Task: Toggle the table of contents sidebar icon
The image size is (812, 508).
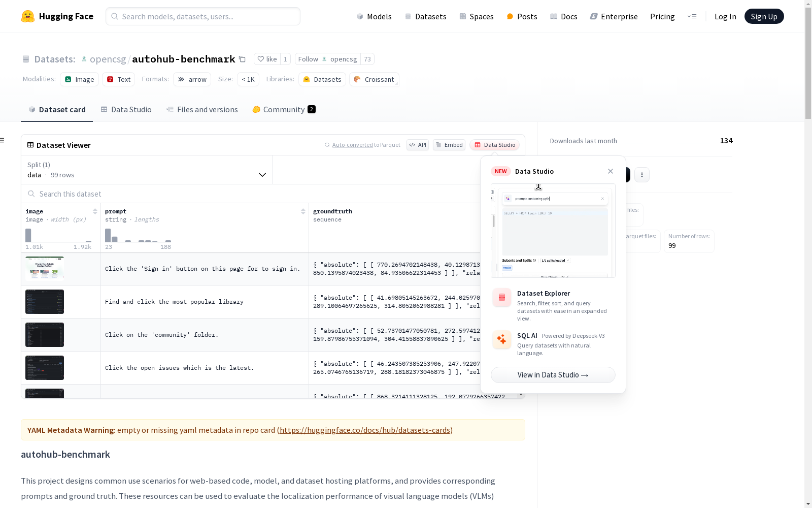Action: coord(3,140)
